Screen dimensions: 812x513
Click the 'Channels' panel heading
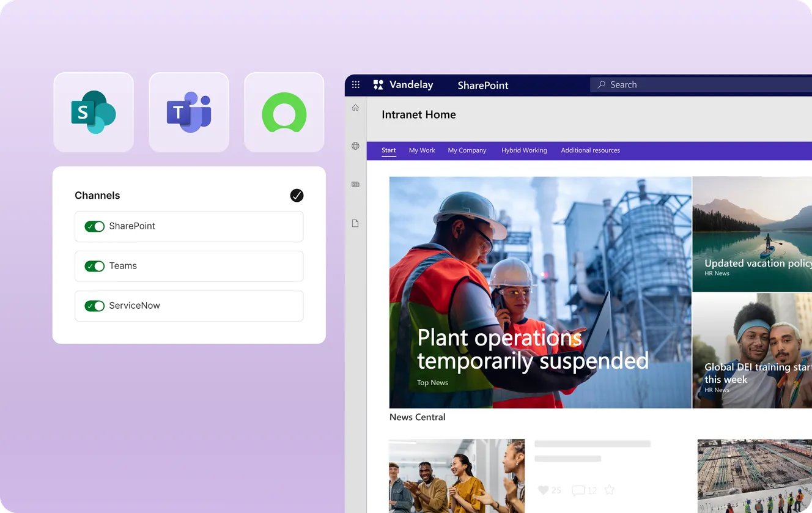pos(97,196)
